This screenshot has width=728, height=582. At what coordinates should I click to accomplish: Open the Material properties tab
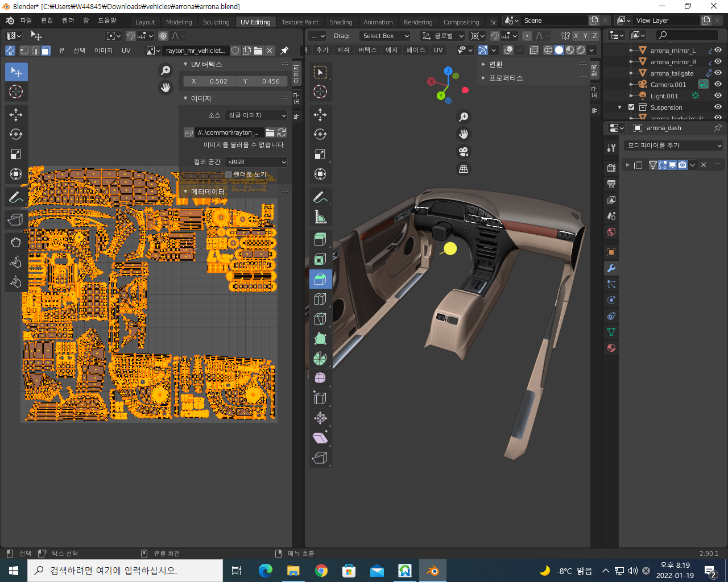pyautogui.click(x=611, y=348)
